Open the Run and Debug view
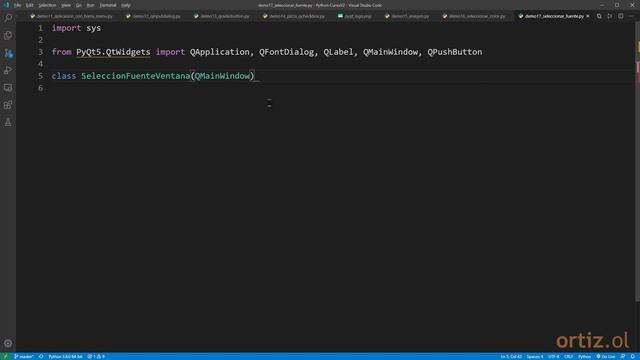This screenshot has height=360, width=640. click(8, 70)
